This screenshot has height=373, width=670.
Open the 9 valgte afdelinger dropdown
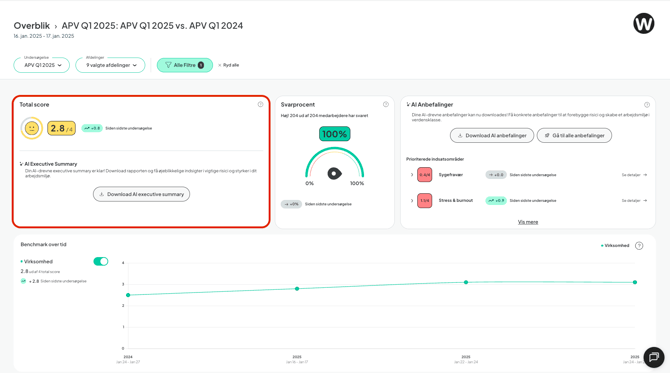[x=110, y=65]
